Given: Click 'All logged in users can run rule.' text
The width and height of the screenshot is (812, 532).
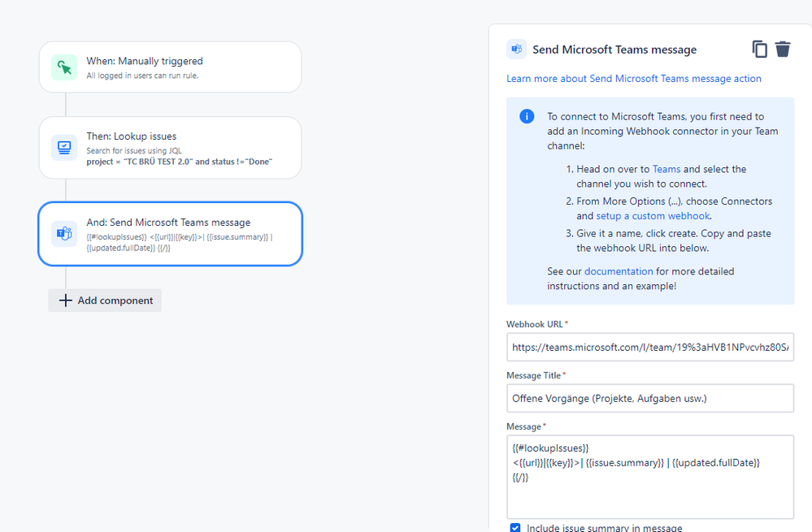Looking at the screenshot, I should pos(142,76).
